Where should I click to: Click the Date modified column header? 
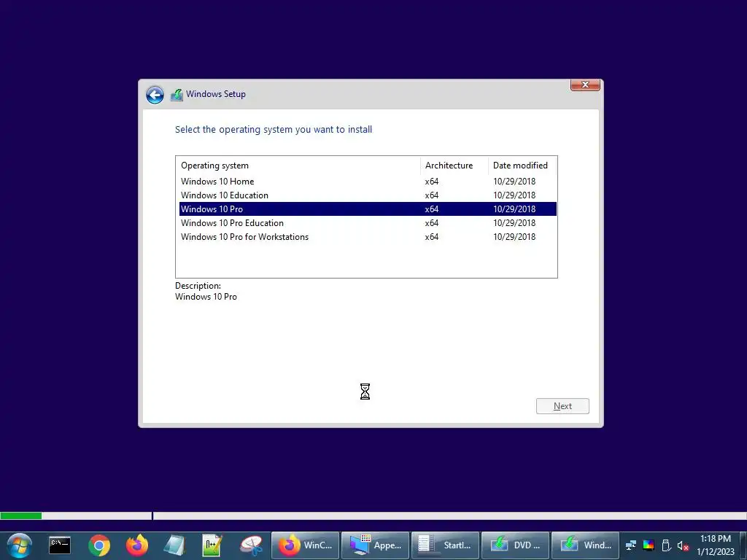click(x=522, y=166)
